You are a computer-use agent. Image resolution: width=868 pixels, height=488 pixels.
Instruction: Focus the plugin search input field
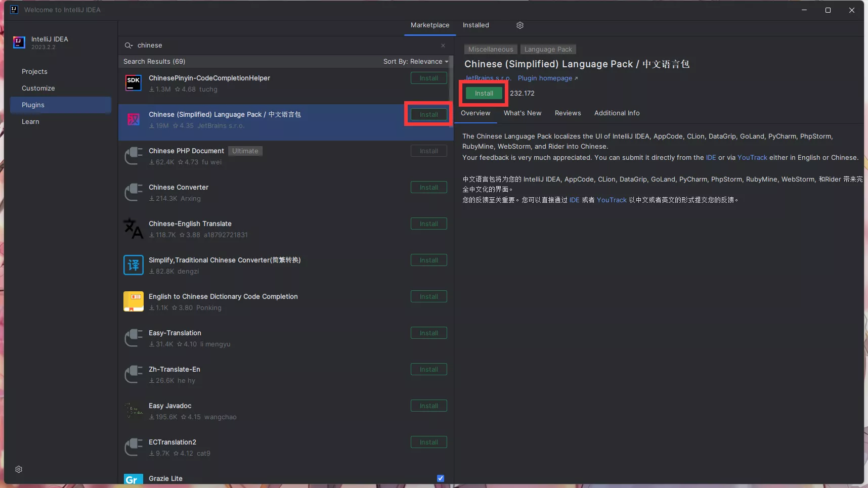tap(286, 46)
